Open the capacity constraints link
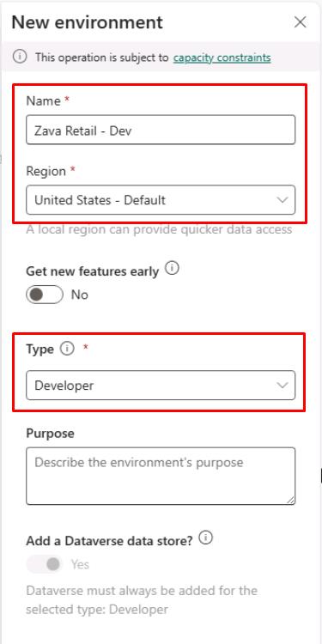 coord(222,58)
